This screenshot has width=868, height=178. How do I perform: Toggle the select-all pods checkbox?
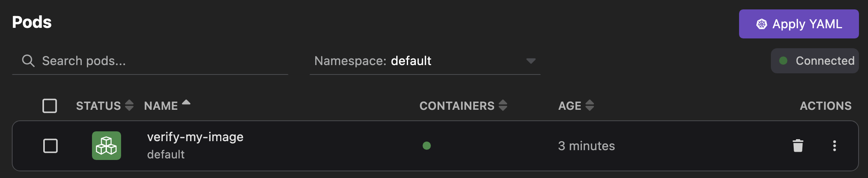pos(50,106)
